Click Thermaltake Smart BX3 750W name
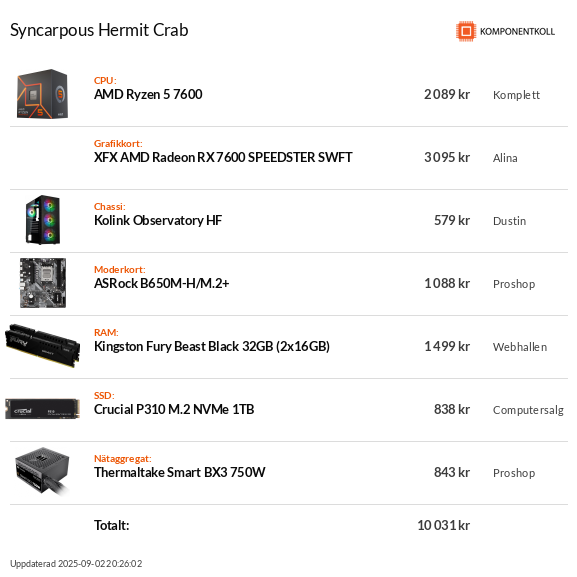The height and width of the screenshot is (577, 577). click(x=180, y=472)
